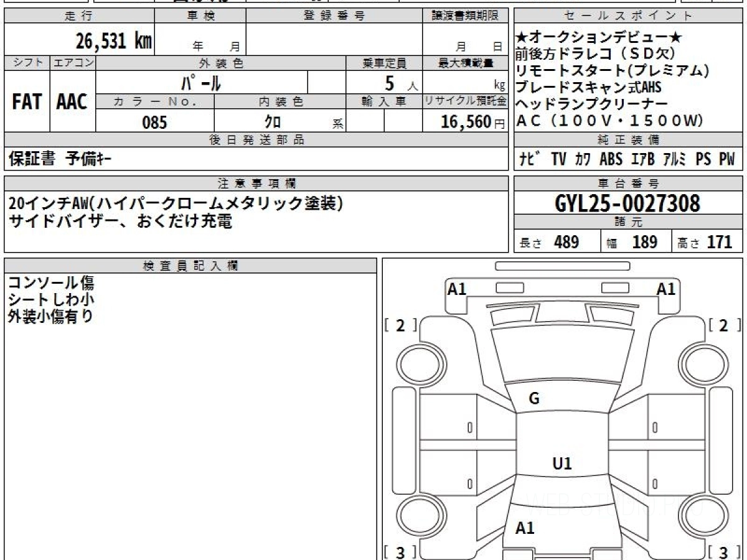The image size is (747, 560).
Task: Select the 外装小傷有り inspector note
Action: click(50, 316)
